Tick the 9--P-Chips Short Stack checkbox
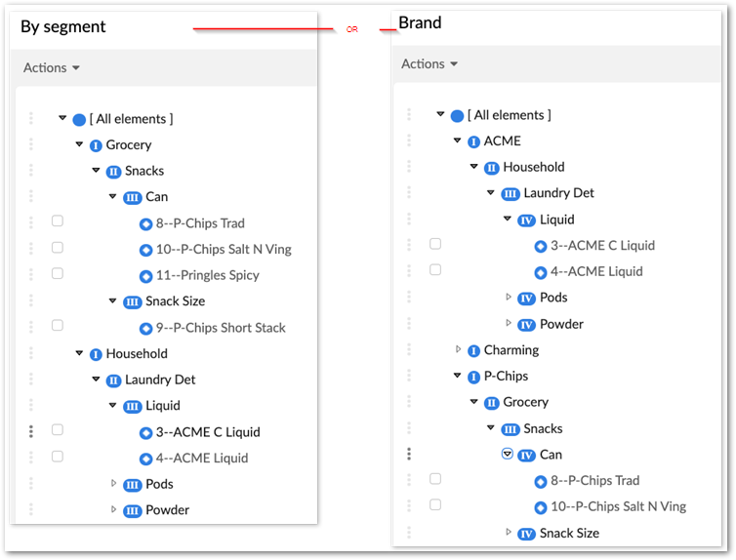Screen dimensions: 736x560 pyautogui.click(x=58, y=326)
